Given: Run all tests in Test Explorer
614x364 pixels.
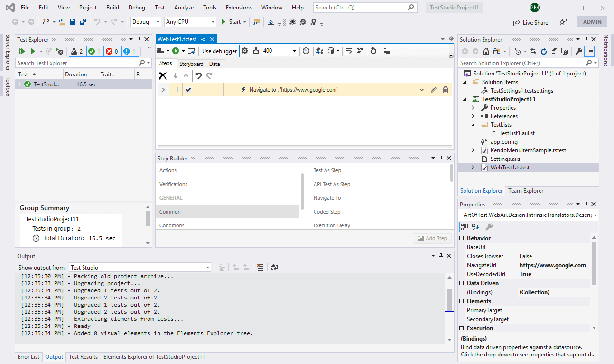Looking at the screenshot, I should (x=22, y=51).
